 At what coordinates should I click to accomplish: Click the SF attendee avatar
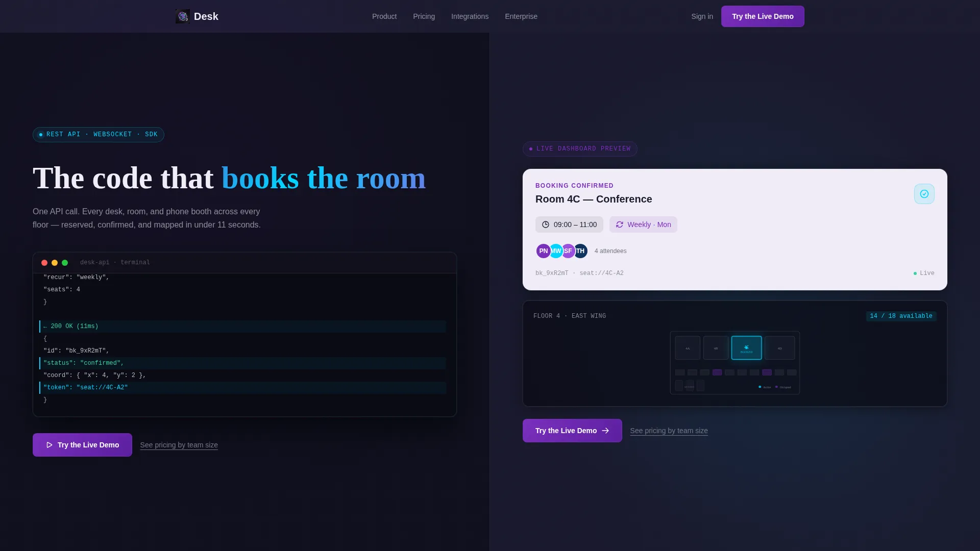(x=568, y=251)
